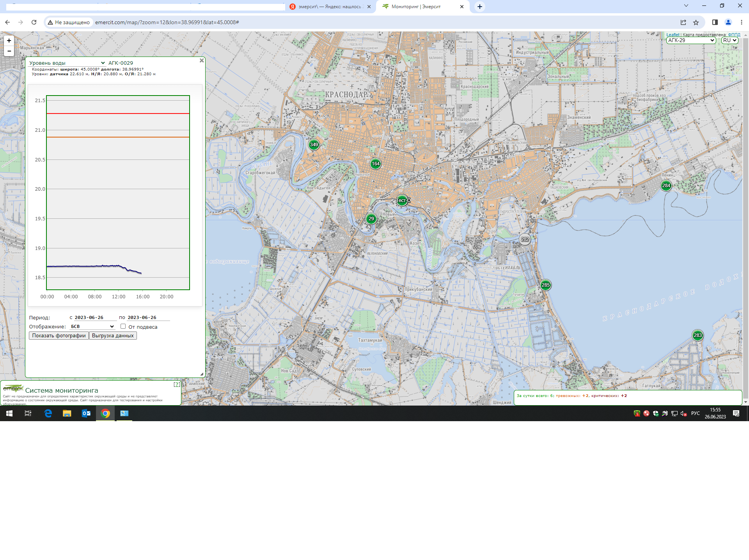The height and width of the screenshot is (560, 749).
Task: Zoom in map with plus button
Action: [x=9, y=41]
